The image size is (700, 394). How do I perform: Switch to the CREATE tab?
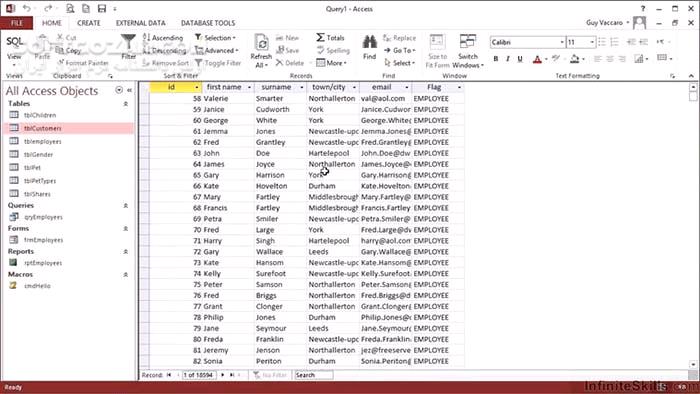click(x=88, y=23)
